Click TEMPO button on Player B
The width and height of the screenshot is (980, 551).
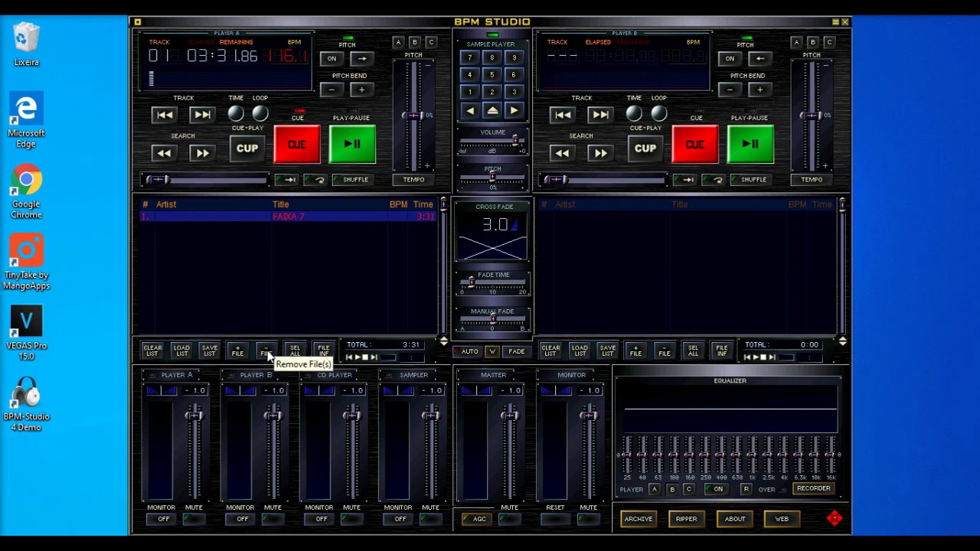tap(812, 180)
